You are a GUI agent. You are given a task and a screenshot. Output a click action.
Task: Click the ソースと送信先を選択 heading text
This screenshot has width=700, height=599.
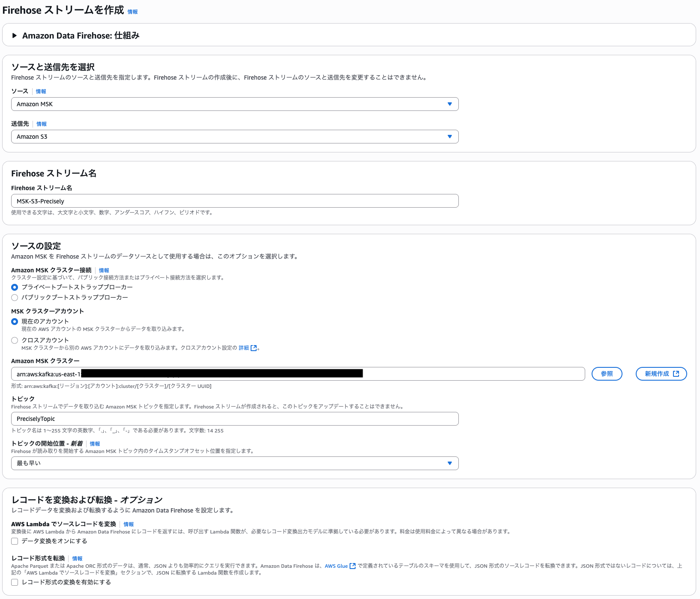click(x=53, y=67)
